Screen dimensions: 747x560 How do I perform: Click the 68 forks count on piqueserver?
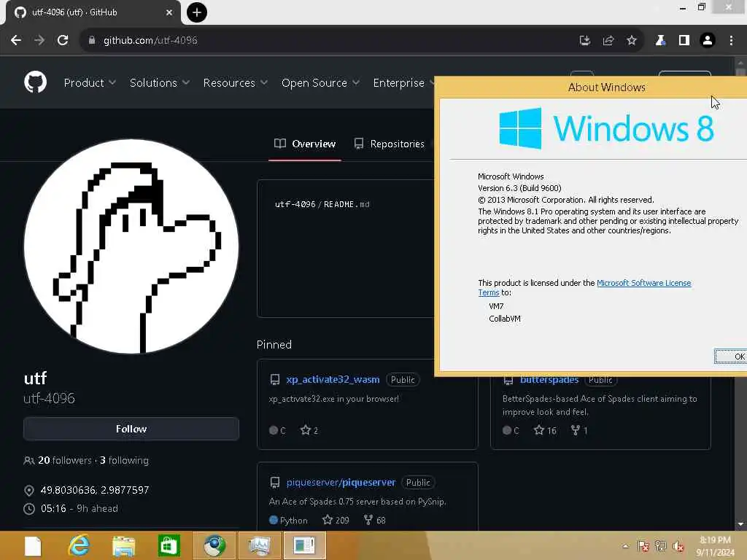(x=375, y=520)
